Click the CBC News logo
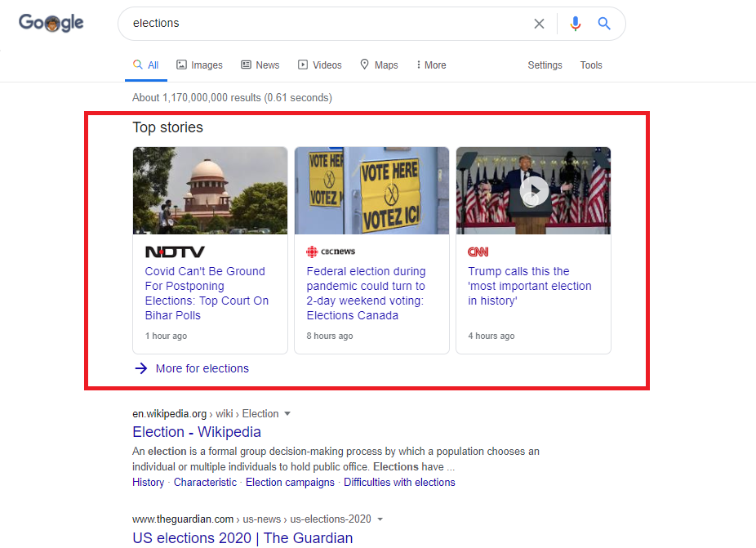This screenshot has width=756, height=548. point(331,252)
